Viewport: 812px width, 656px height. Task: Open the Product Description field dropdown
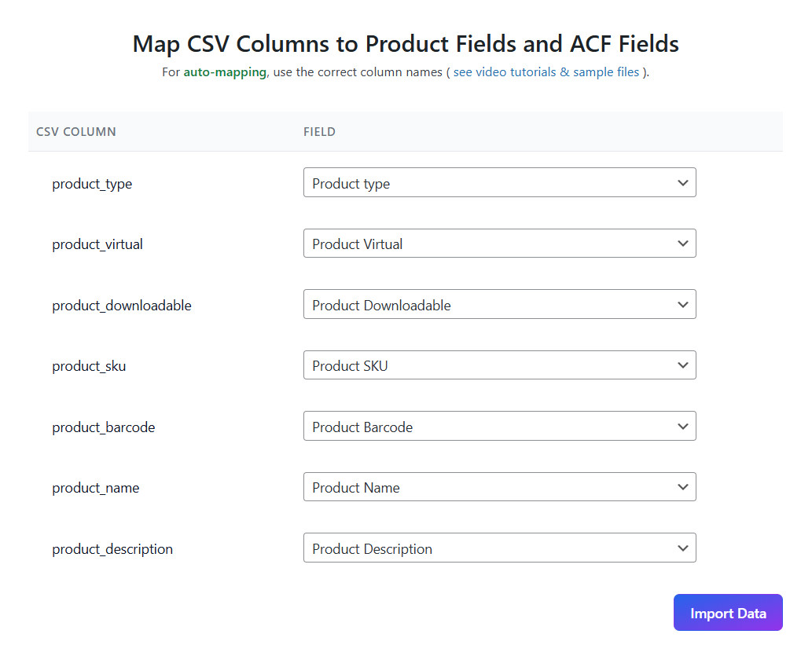coord(499,548)
